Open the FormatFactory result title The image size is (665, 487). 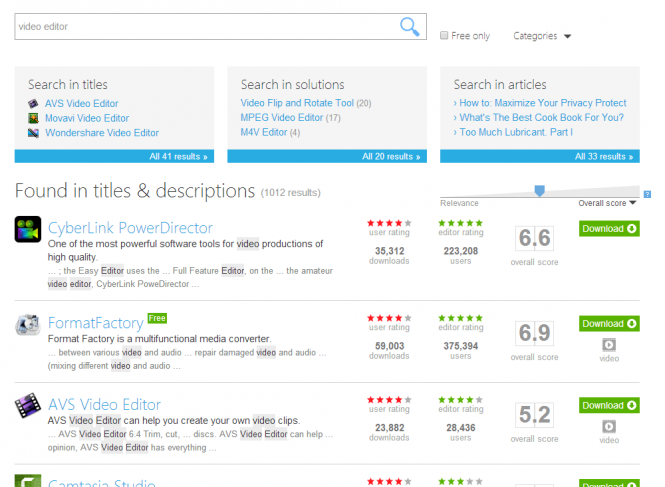(x=96, y=323)
